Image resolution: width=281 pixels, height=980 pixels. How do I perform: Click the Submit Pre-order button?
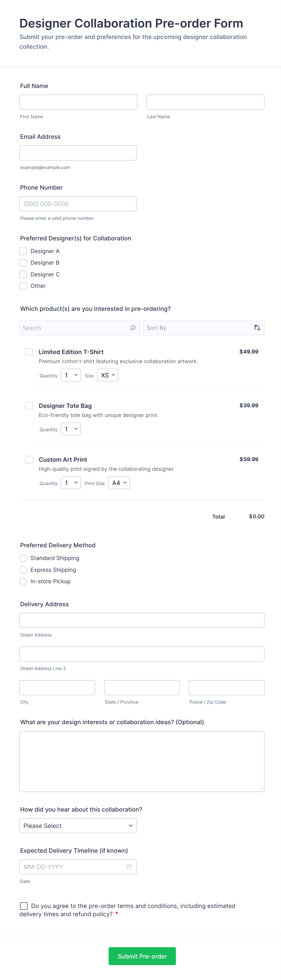[x=142, y=956]
